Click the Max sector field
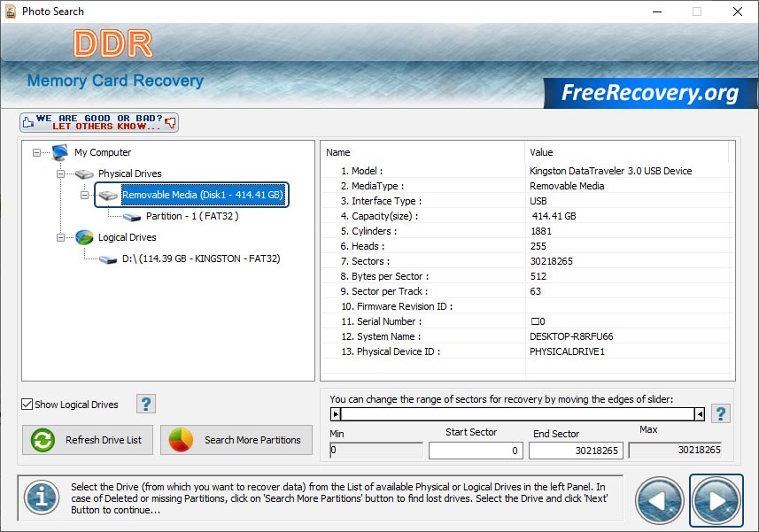The height and width of the screenshot is (532, 759). point(675,451)
